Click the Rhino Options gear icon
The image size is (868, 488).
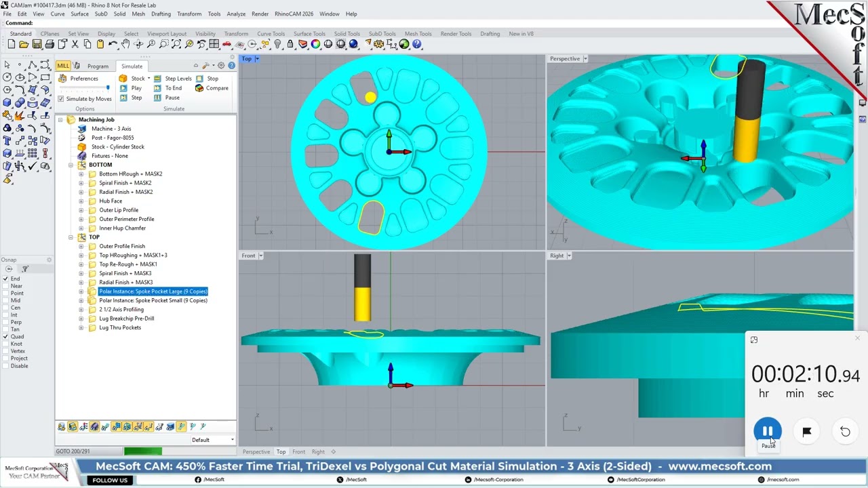(x=379, y=44)
